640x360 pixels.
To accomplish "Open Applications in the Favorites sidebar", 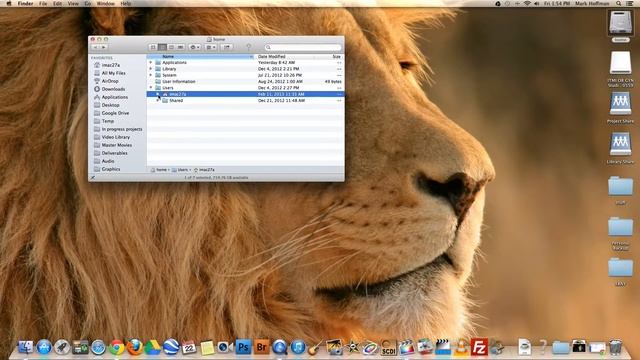I will click(111, 97).
